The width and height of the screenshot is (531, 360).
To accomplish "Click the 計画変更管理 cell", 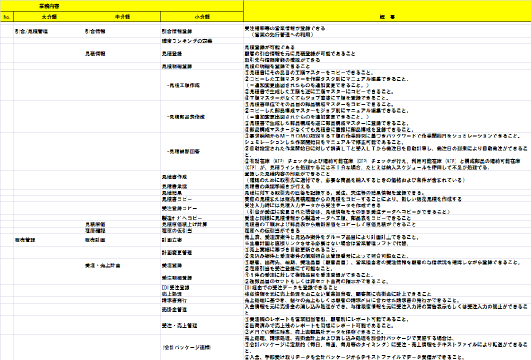I will [x=177, y=253].
